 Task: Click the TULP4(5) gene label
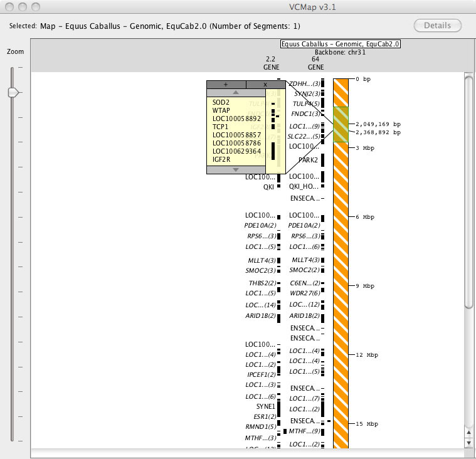click(306, 104)
